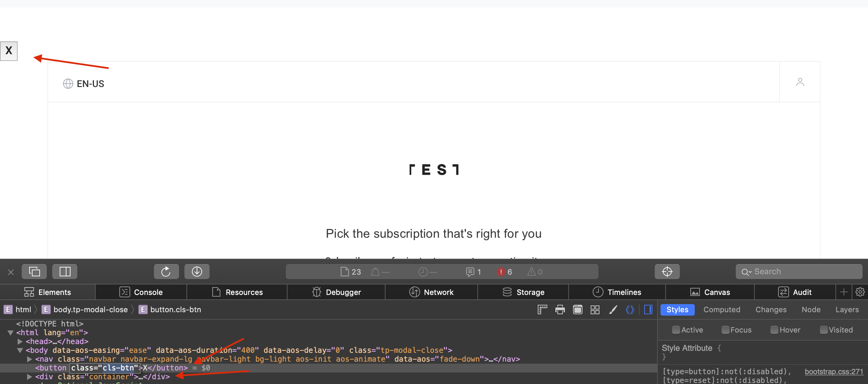Click the console log count indicator
The height and width of the screenshot is (384, 868).
474,272
